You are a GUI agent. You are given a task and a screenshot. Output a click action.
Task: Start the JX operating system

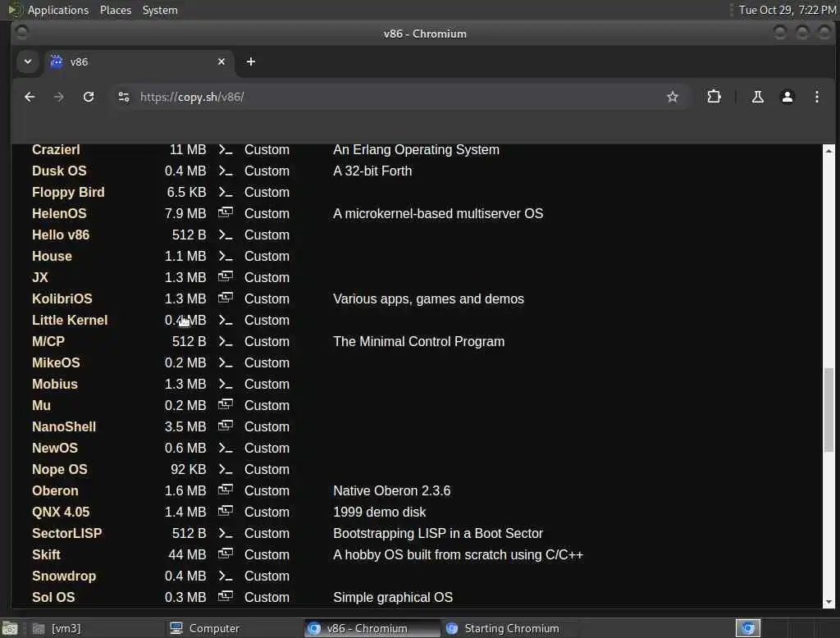tap(39, 277)
